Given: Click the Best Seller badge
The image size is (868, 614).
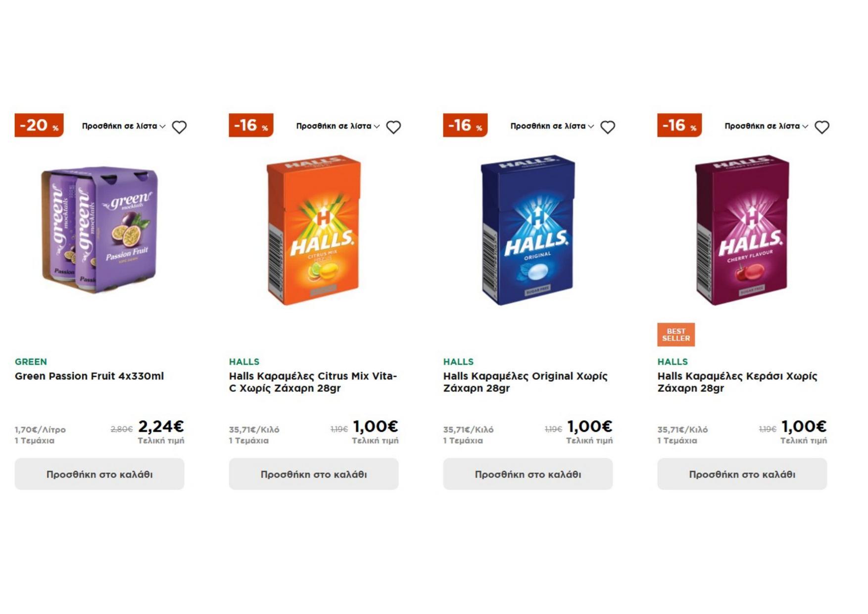Looking at the screenshot, I should (675, 335).
